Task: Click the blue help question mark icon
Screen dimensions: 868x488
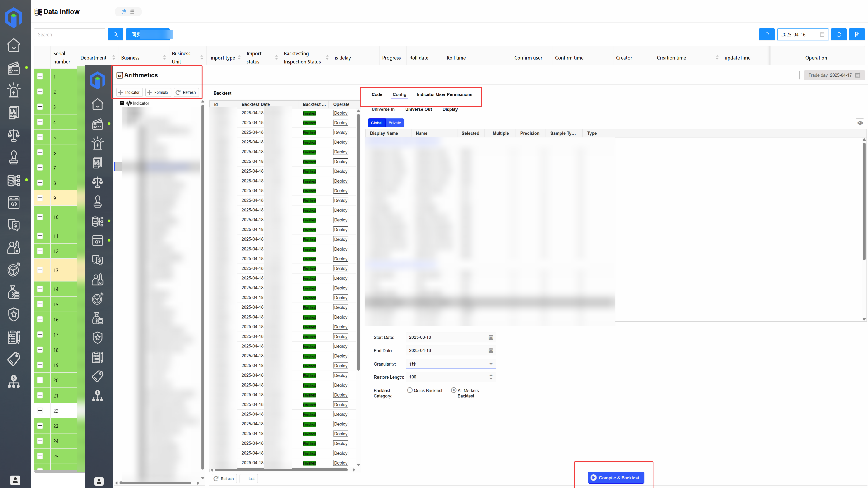Action: point(767,34)
